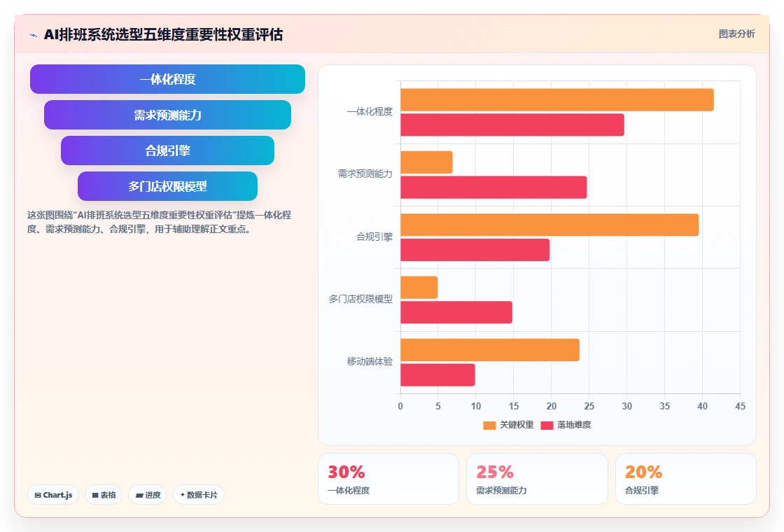Click the lightning icon beside the title

[x=34, y=35]
